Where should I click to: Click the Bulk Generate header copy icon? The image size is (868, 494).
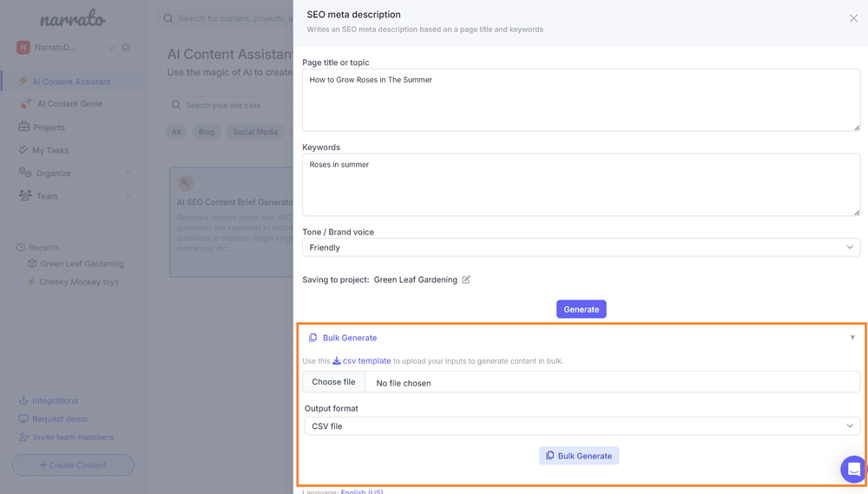click(x=312, y=337)
